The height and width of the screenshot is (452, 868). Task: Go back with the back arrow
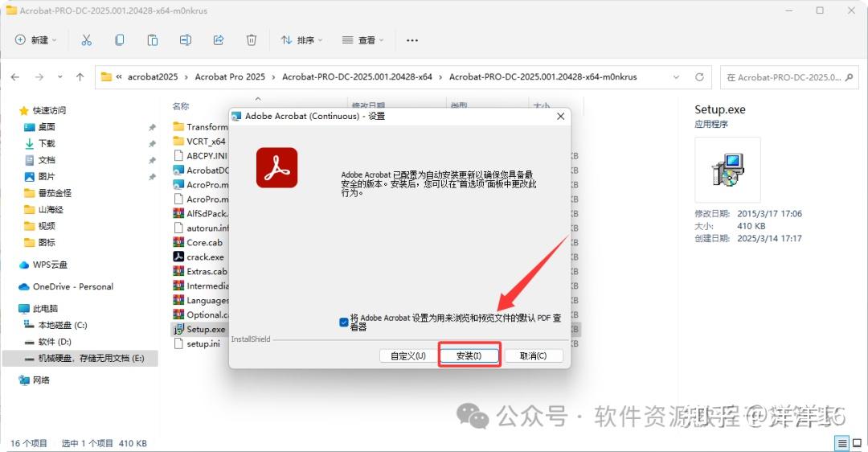[15, 77]
